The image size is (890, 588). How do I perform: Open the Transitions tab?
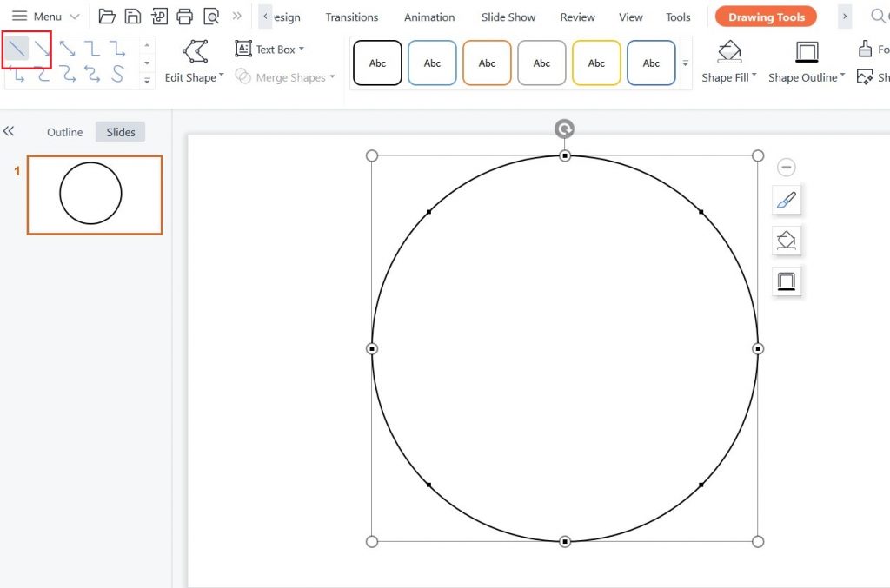(352, 17)
